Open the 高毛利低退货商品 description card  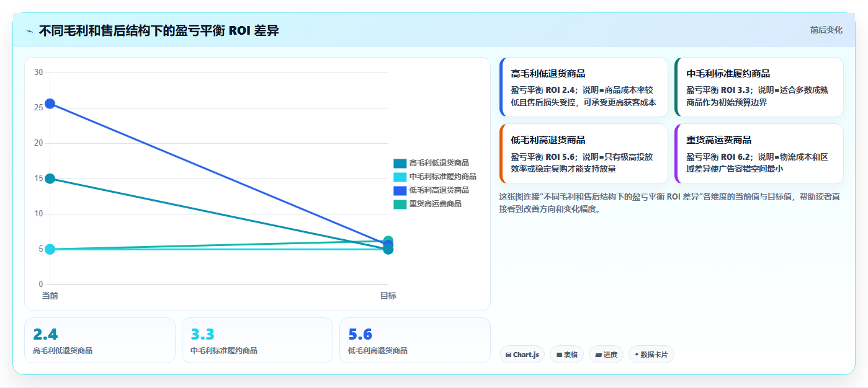pos(583,87)
